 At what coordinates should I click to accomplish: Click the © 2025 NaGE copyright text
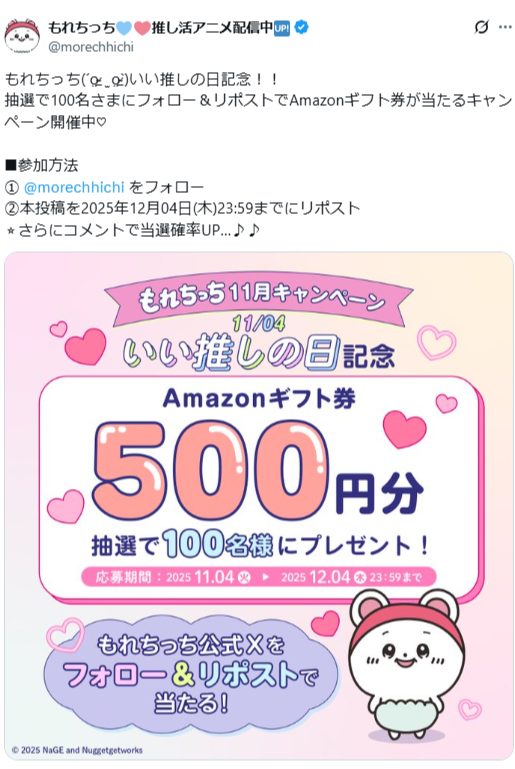[77, 750]
